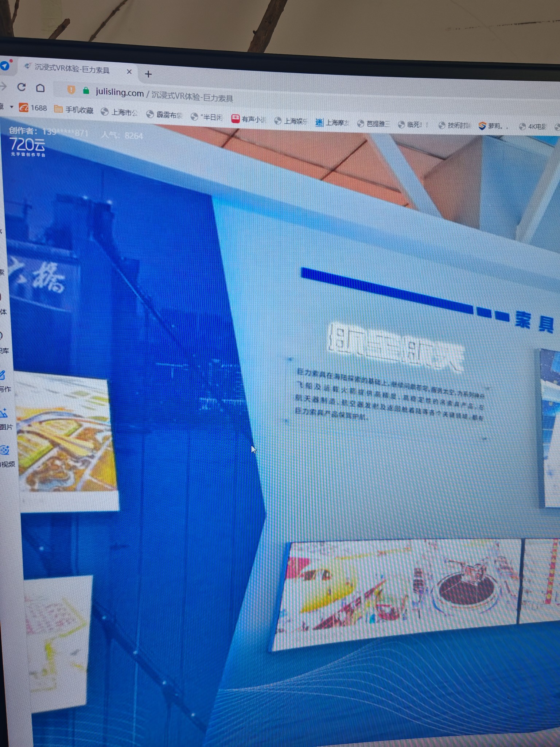Open the 半日闲 bookmark
Viewport: 560px width, 747px height.
click(207, 117)
